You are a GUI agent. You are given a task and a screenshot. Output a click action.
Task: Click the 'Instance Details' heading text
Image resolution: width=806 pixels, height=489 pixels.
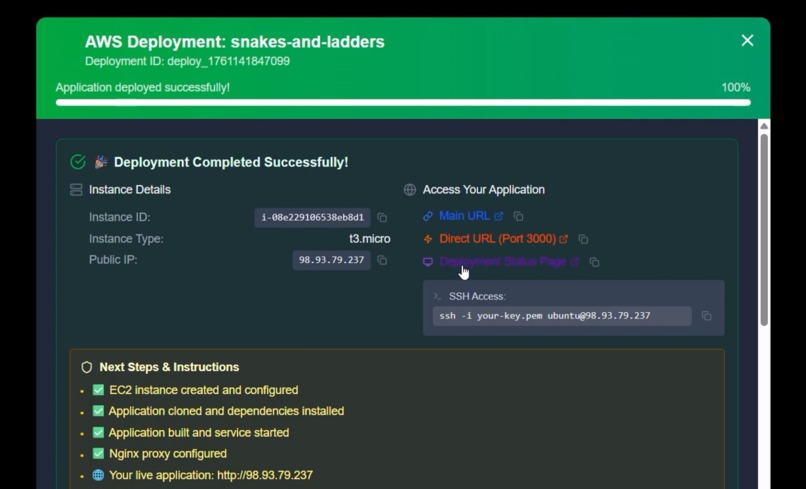pos(130,190)
